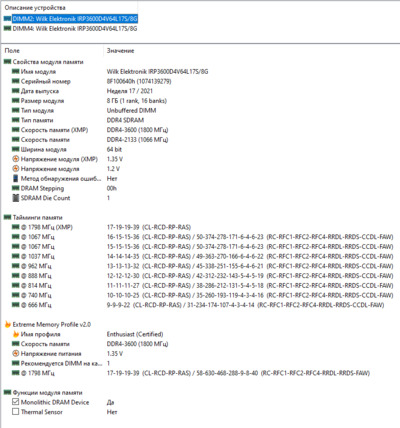Toggle the Monolithic DRAM Device checkbox

tap(15, 402)
